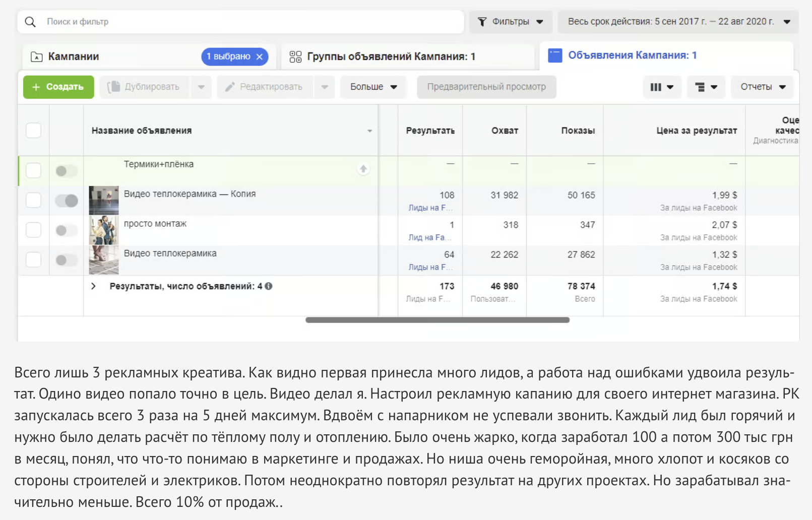Click the horizontal table scrollbar
812x520 pixels.
(438, 320)
